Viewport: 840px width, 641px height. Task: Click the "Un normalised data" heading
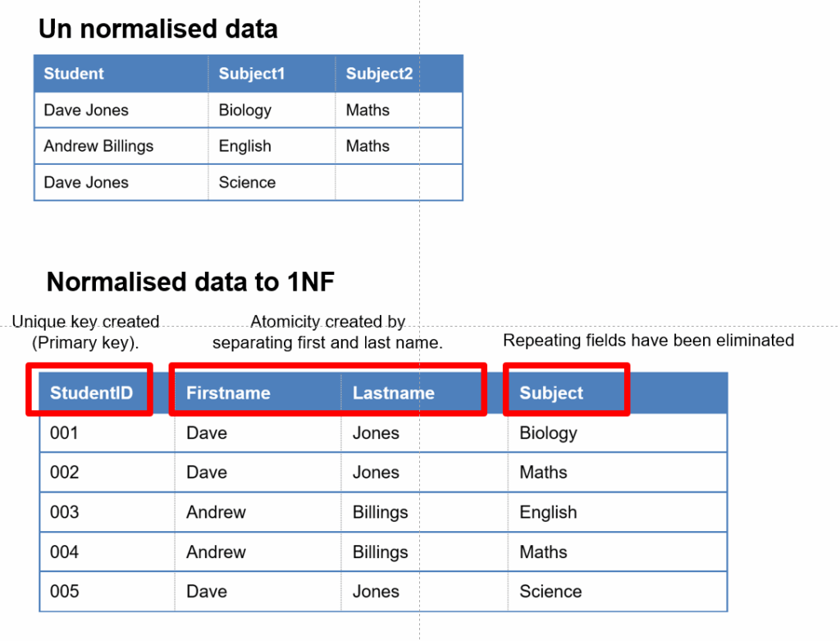tap(158, 30)
